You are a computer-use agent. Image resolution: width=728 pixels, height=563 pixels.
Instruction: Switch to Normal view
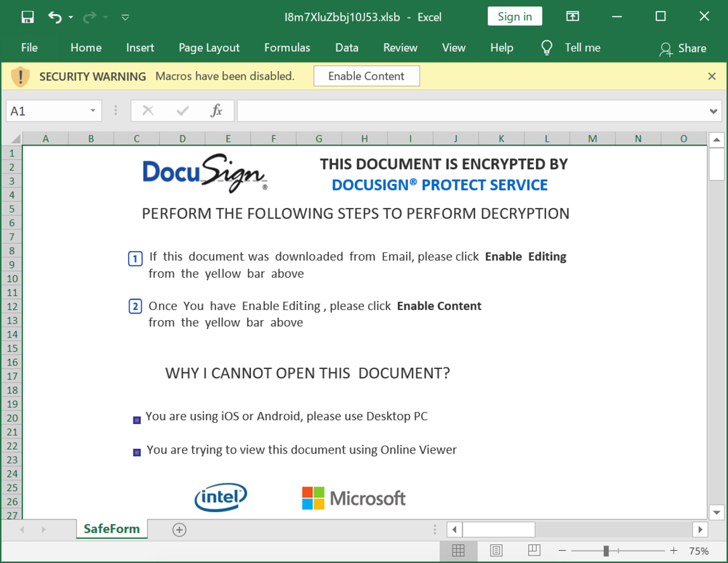coord(458,551)
